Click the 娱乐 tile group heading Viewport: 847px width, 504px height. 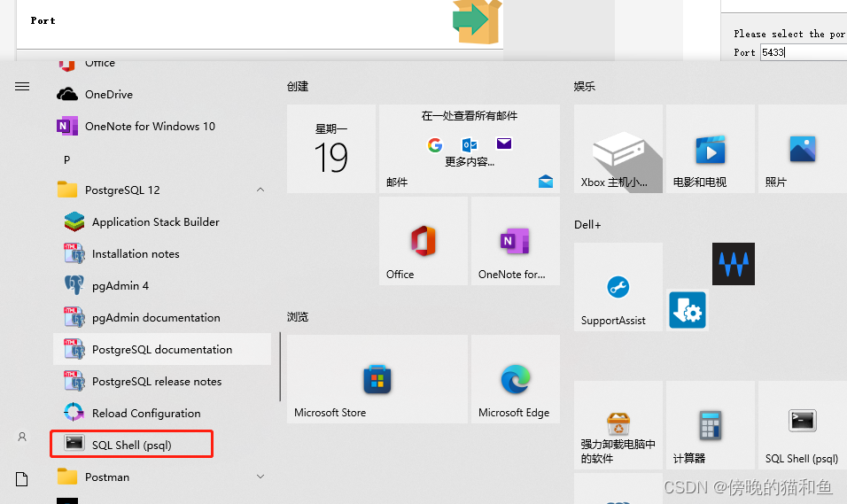click(x=585, y=87)
